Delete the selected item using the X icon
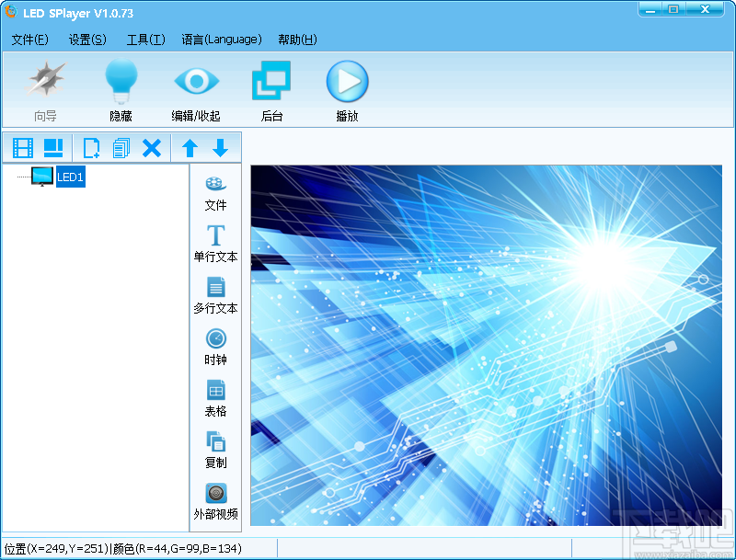 [x=151, y=147]
